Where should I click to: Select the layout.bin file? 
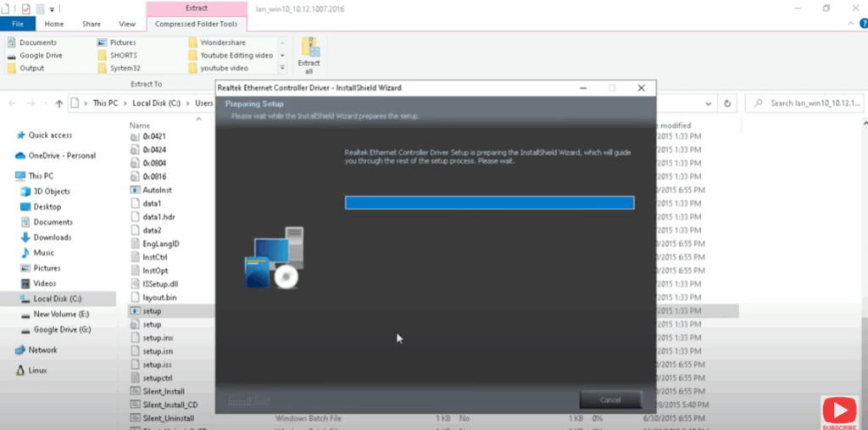[x=154, y=298]
